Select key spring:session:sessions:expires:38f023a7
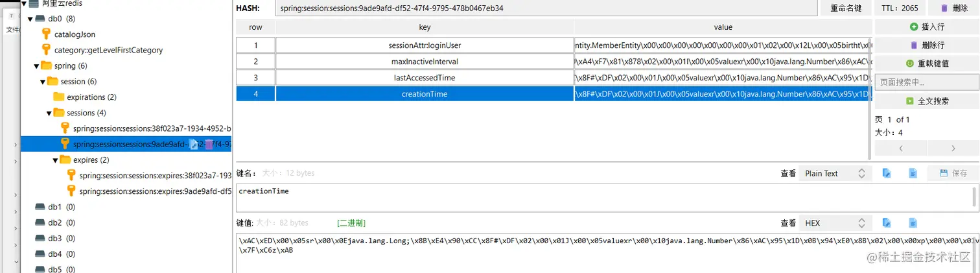This screenshot has height=273, width=980. 155,175
